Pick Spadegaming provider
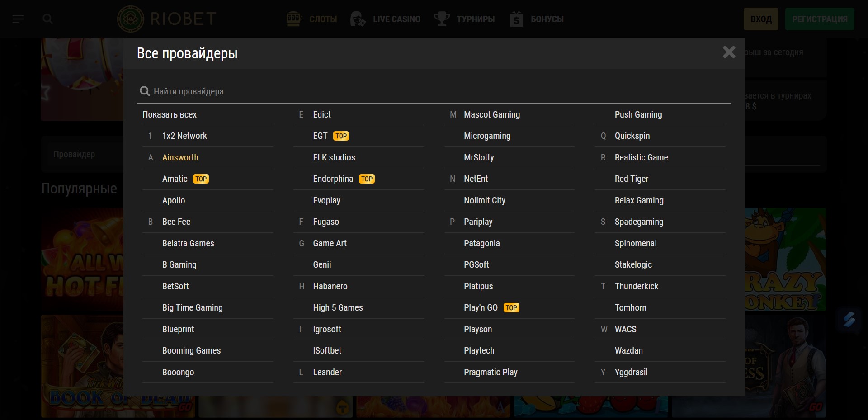868x420 pixels. point(639,222)
